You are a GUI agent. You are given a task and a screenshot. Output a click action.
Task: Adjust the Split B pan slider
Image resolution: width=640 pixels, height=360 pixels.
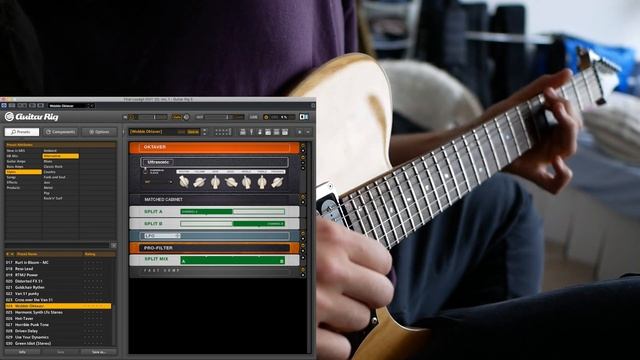coord(232,224)
